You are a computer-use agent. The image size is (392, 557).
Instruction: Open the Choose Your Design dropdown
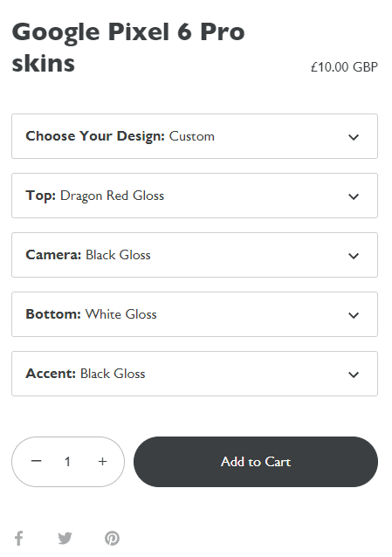pos(195,136)
